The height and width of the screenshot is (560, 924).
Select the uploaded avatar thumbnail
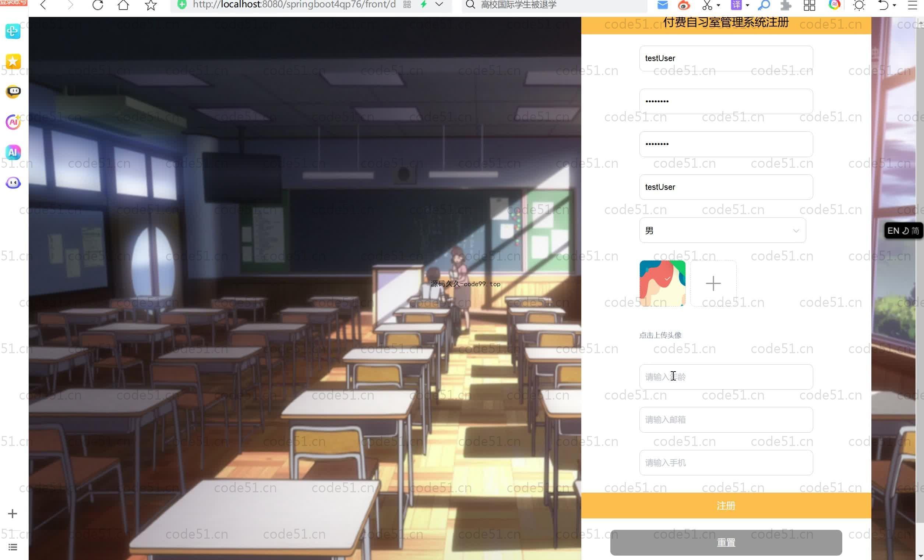click(662, 283)
